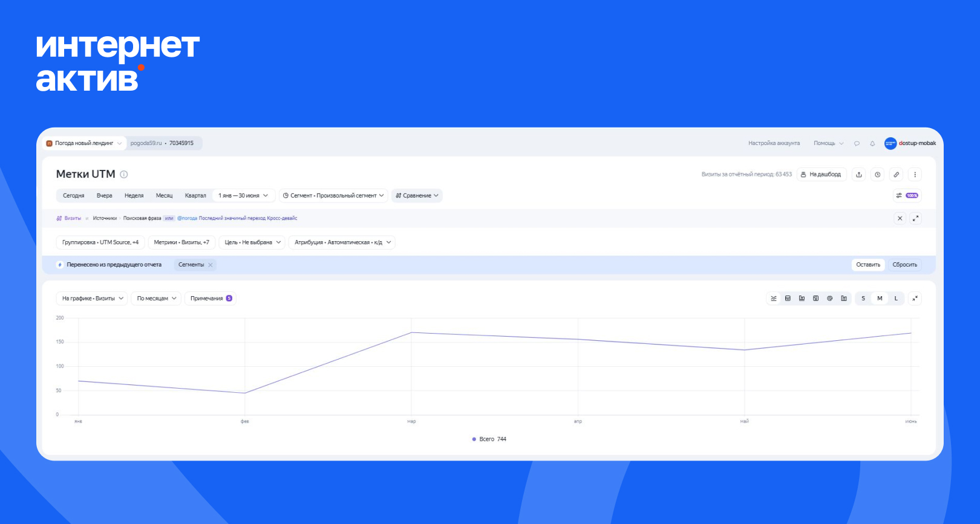Viewport: 980px width, 524px height.
Task: Open the Примечания notes button
Action: [x=211, y=299]
